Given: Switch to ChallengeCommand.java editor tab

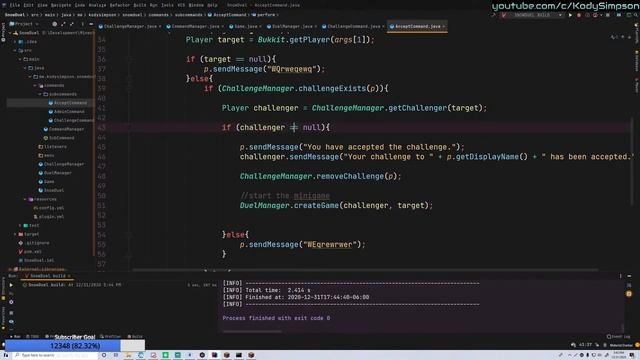Looking at the screenshot, I should tap(353, 27).
